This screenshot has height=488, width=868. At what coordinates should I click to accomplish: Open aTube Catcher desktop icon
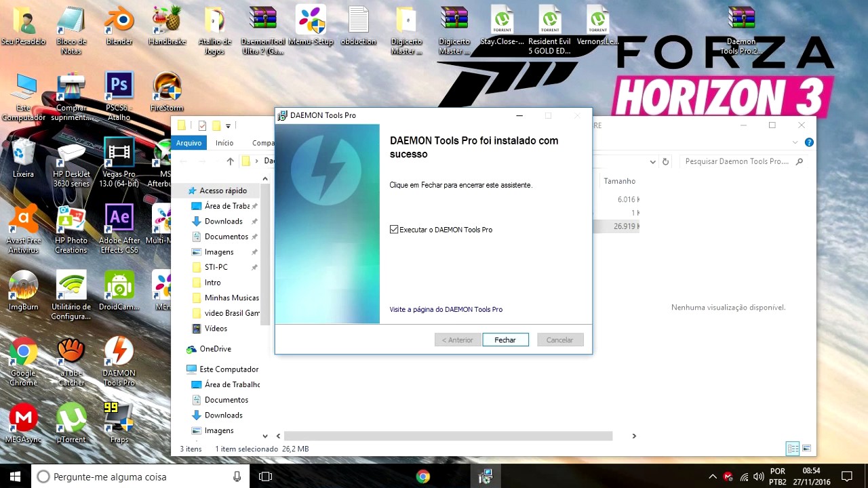click(71, 361)
